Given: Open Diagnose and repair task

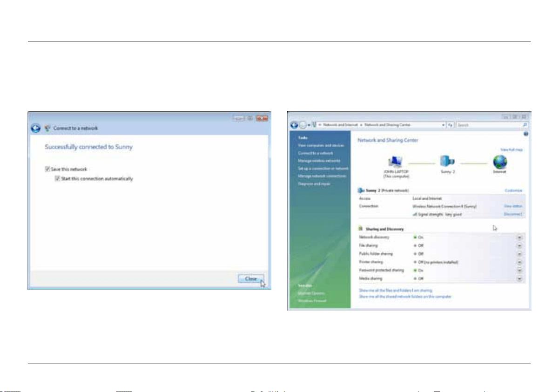Looking at the screenshot, I should coord(315,184).
